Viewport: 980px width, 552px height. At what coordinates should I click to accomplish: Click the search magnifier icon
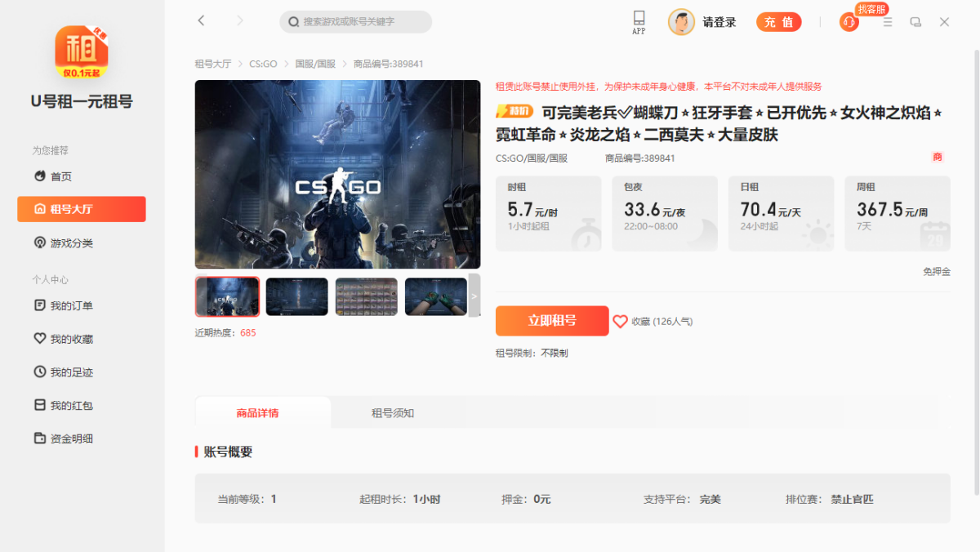pos(293,22)
